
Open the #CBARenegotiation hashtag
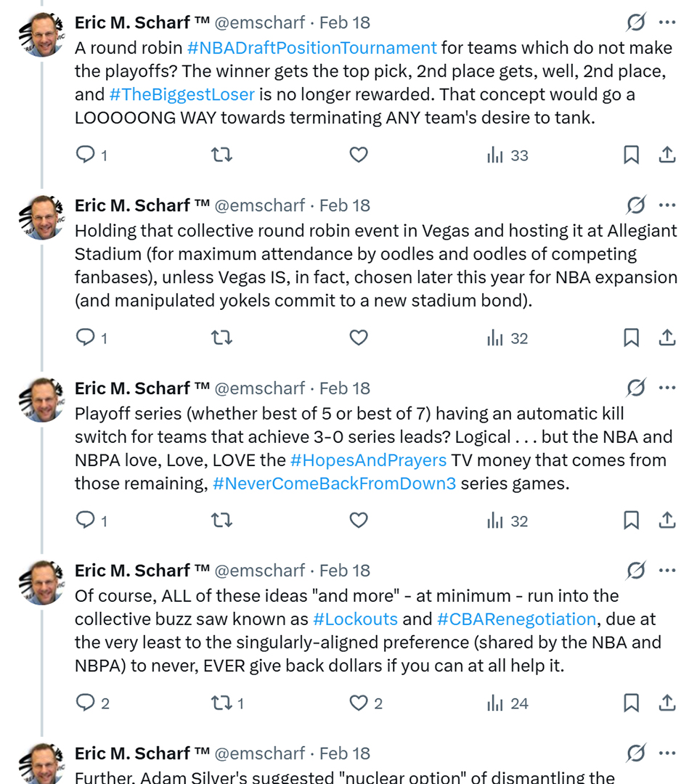(516, 619)
